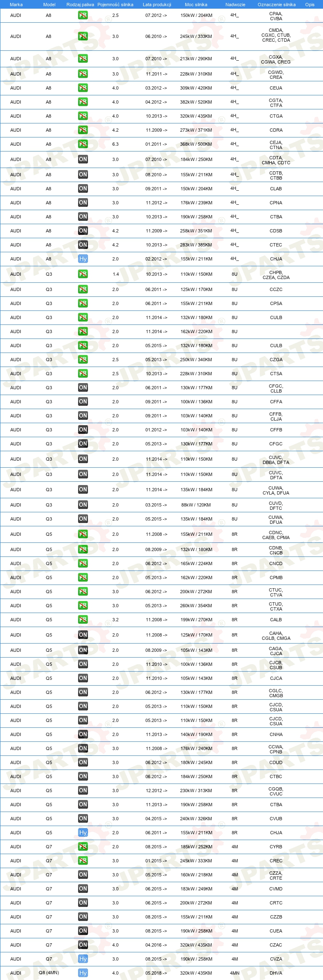
Task: Select the diesel ON icon in the Q7 CRTC row
Action: [x=83, y=903]
